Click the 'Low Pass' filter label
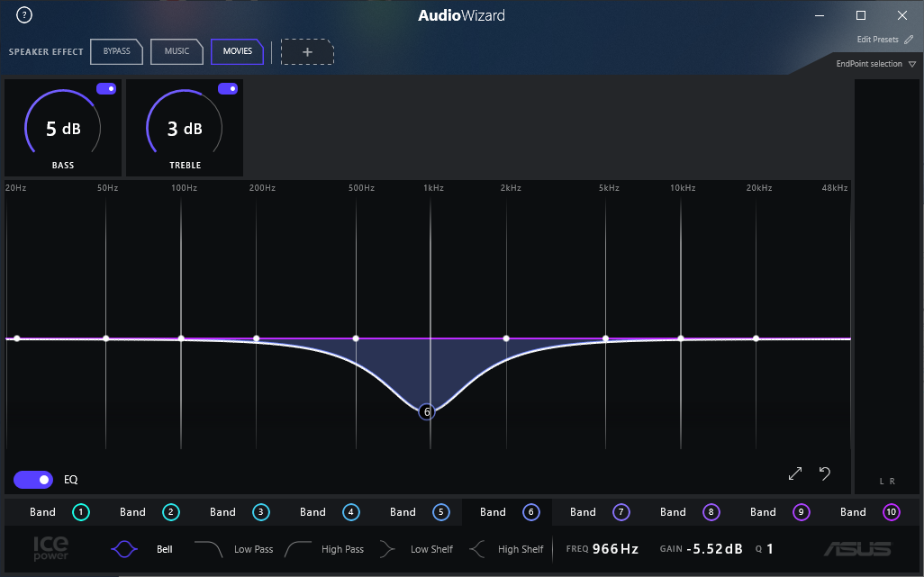The width and height of the screenshot is (924, 577). click(253, 549)
